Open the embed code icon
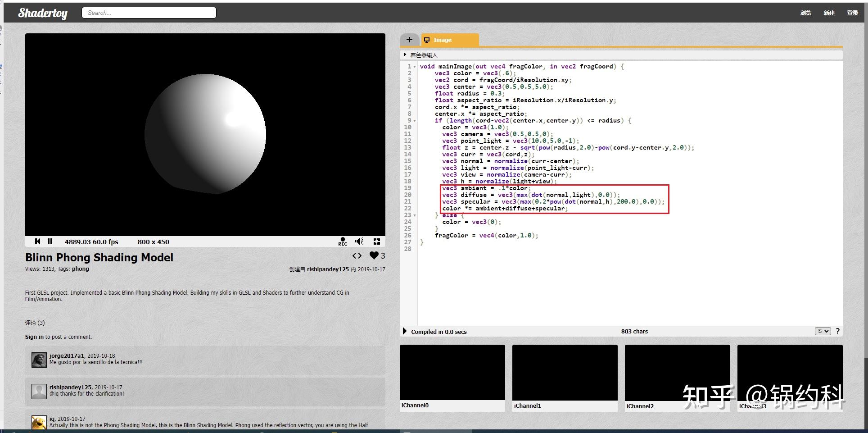 (x=357, y=255)
